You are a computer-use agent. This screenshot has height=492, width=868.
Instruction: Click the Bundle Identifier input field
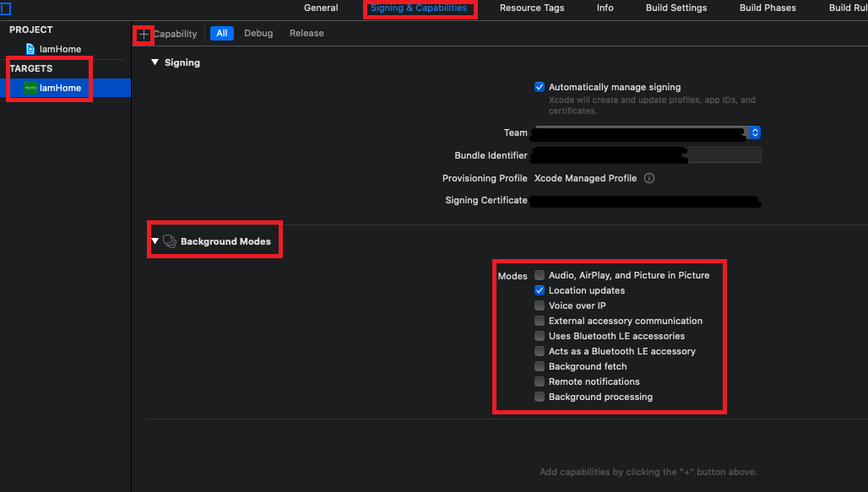click(x=646, y=155)
